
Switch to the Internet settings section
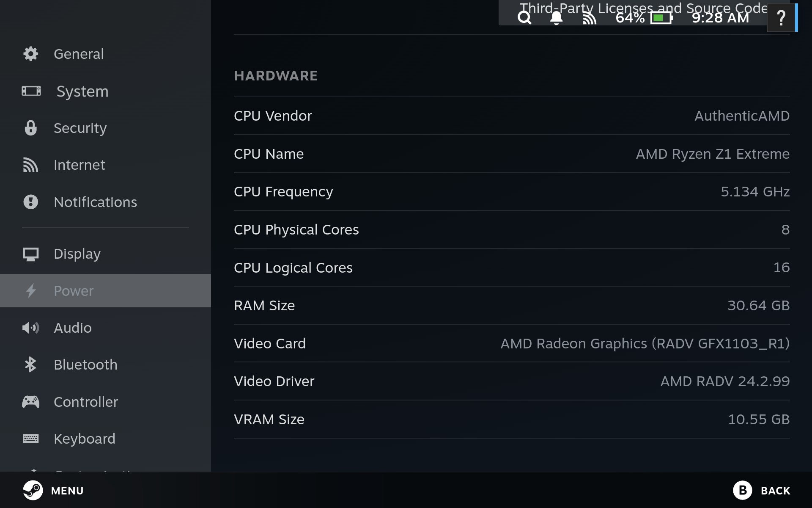tap(79, 165)
